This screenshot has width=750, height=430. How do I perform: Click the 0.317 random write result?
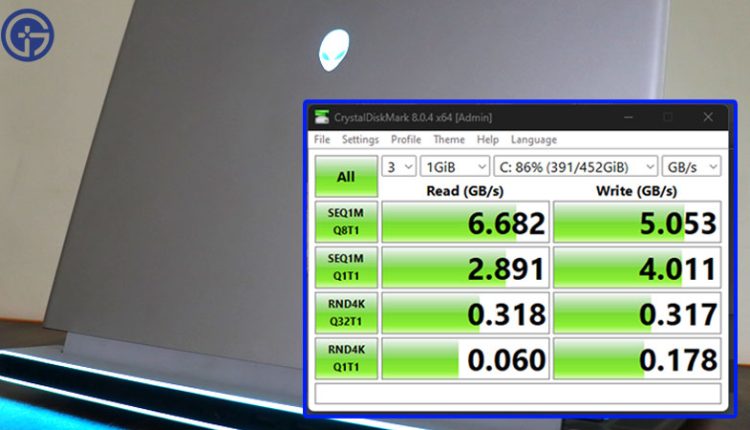click(x=637, y=313)
